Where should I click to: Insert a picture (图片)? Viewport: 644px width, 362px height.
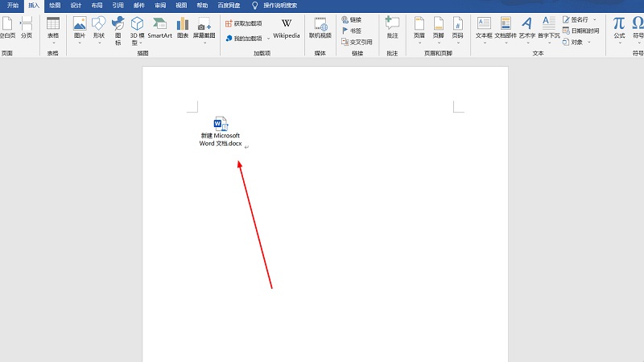(80, 31)
